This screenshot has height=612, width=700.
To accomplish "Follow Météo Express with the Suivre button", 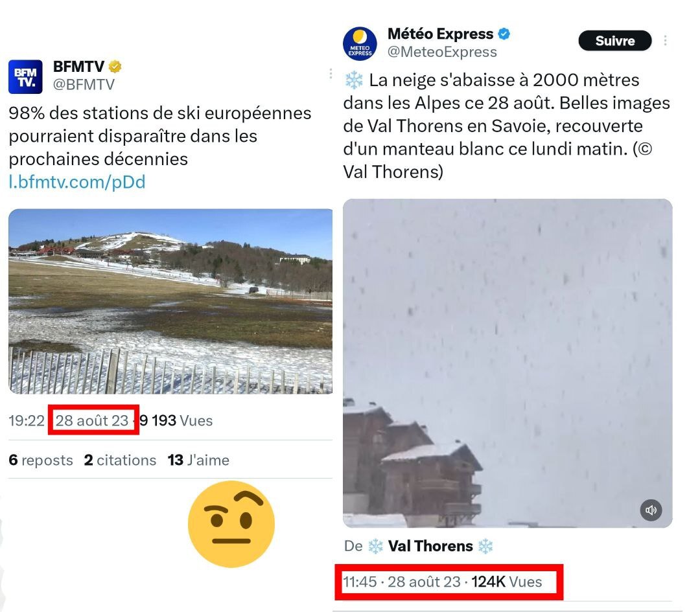I will [x=614, y=41].
